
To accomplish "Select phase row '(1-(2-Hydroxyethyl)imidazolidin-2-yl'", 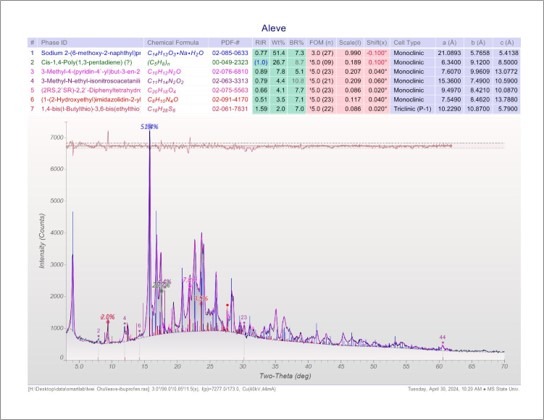I will click(x=274, y=100).
